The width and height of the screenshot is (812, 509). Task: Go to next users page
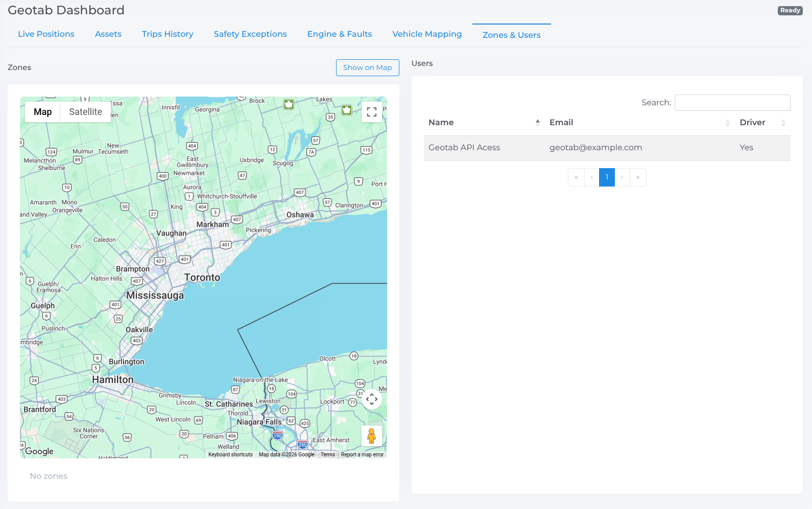pos(622,177)
